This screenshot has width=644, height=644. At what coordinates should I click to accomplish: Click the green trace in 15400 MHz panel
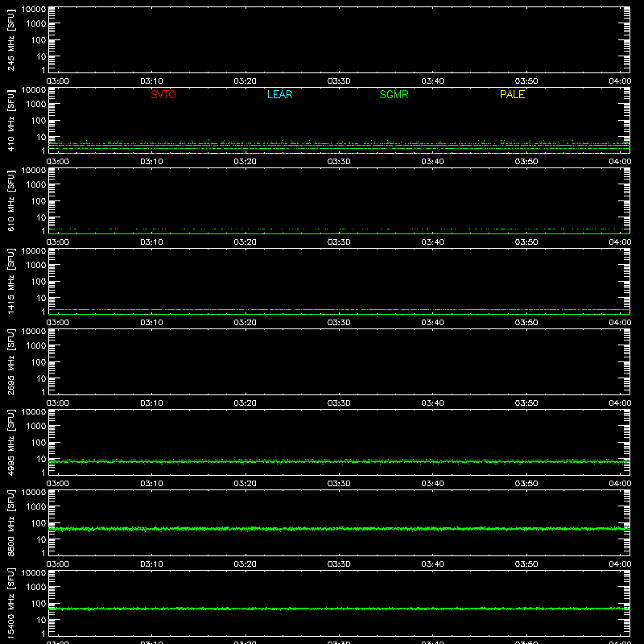[x=339, y=609]
